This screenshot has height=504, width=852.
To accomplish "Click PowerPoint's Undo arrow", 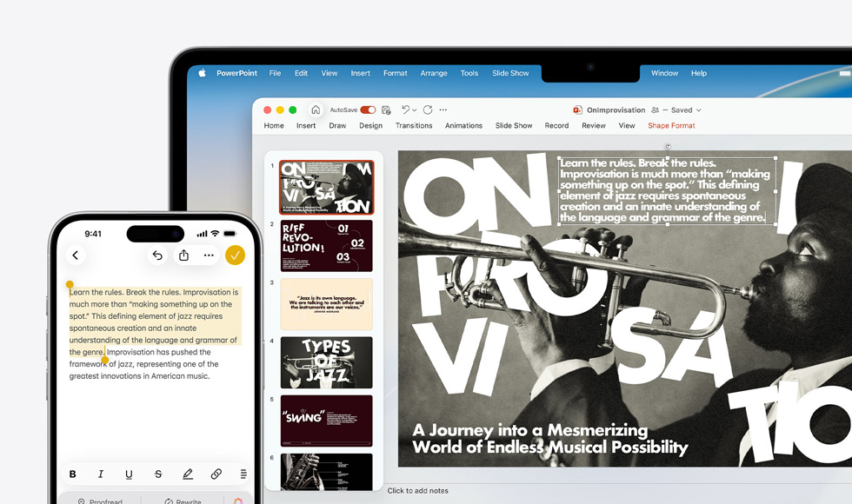I will [x=405, y=109].
